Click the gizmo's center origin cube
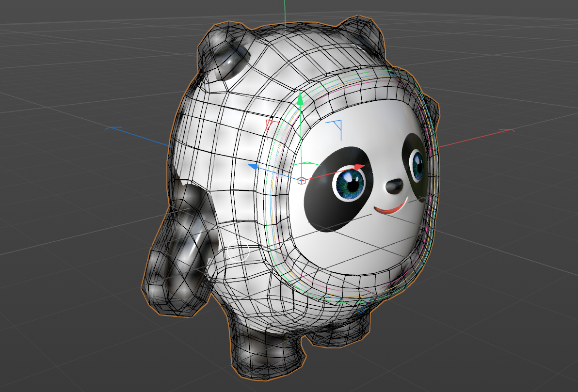 (302, 180)
